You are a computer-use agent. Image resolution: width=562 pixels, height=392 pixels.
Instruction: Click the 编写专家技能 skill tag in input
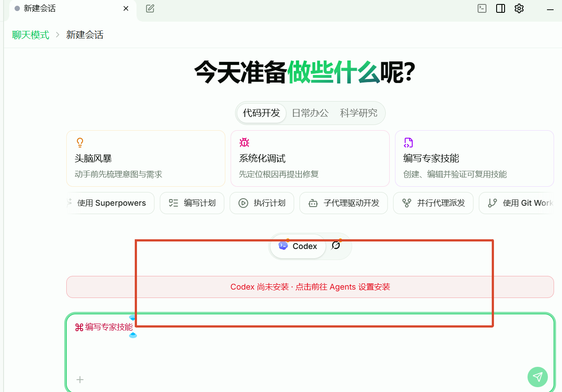(104, 327)
